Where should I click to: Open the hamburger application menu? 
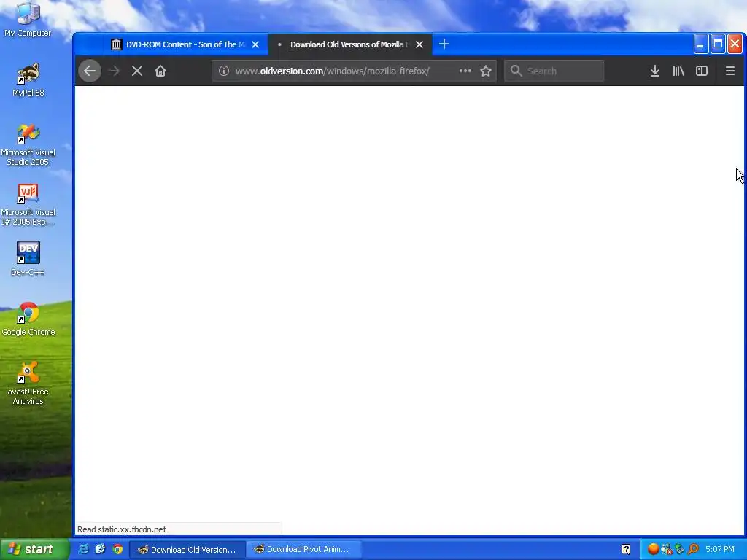click(729, 71)
